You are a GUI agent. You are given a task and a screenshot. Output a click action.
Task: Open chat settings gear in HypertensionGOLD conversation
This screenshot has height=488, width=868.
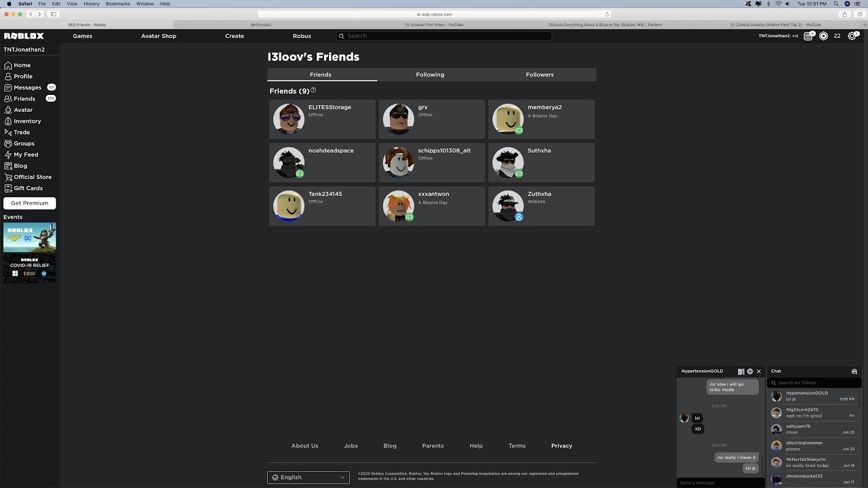pos(750,371)
